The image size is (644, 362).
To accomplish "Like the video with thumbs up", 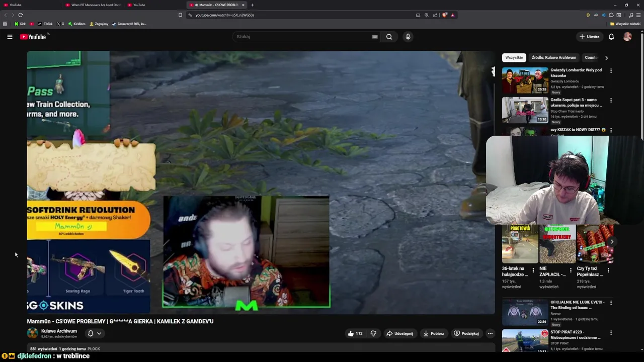I will 355,333.
